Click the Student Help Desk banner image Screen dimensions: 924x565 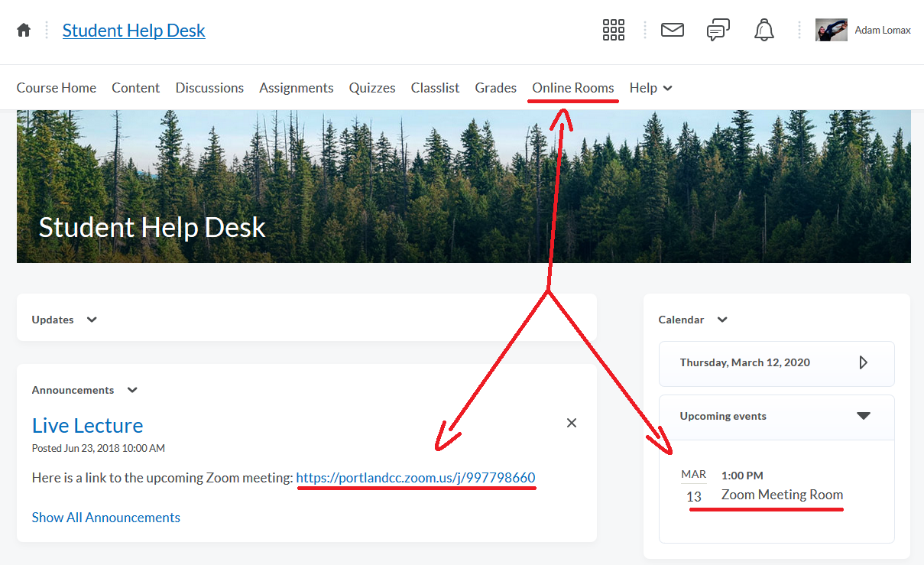463,186
